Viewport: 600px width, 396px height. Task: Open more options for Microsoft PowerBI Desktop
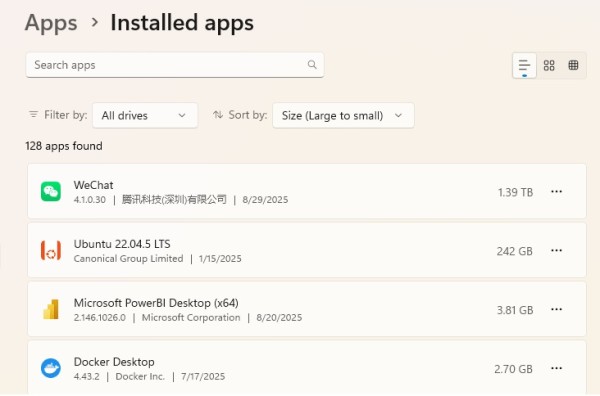(x=556, y=309)
